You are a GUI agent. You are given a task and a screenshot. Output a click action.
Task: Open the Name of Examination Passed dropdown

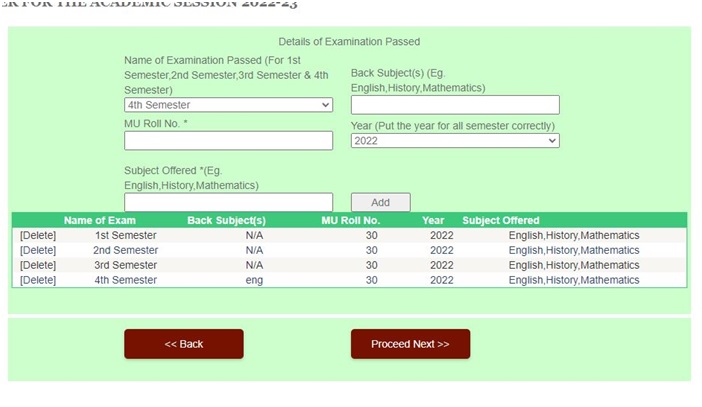click(x=228, y=105)
